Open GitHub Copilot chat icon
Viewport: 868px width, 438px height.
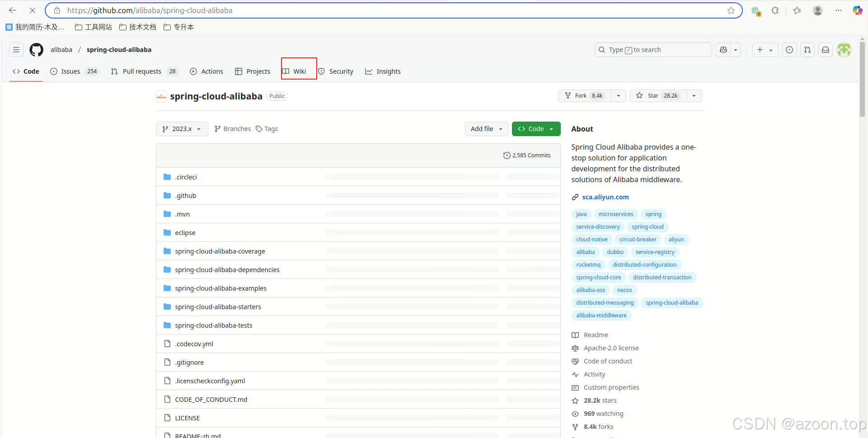click(723, 50)
